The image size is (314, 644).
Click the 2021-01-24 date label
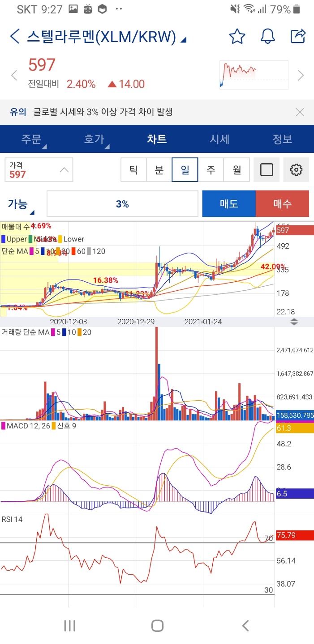tap(203, 322)
